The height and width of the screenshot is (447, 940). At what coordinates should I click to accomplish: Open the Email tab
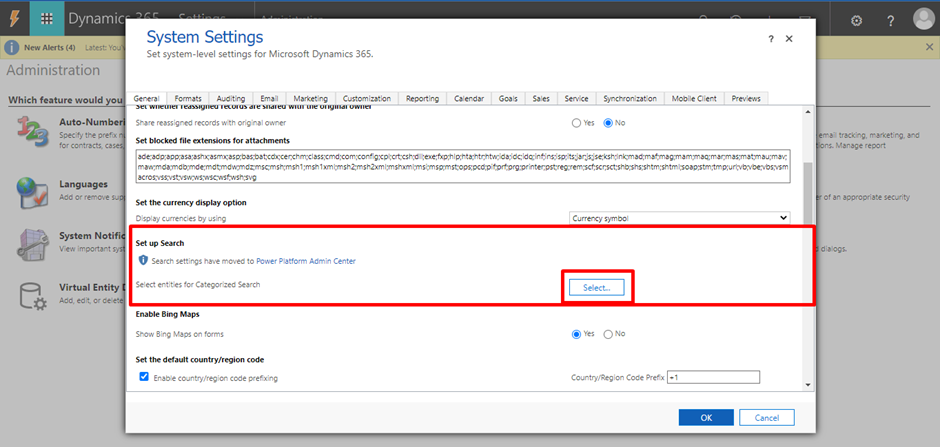point(269,98)
